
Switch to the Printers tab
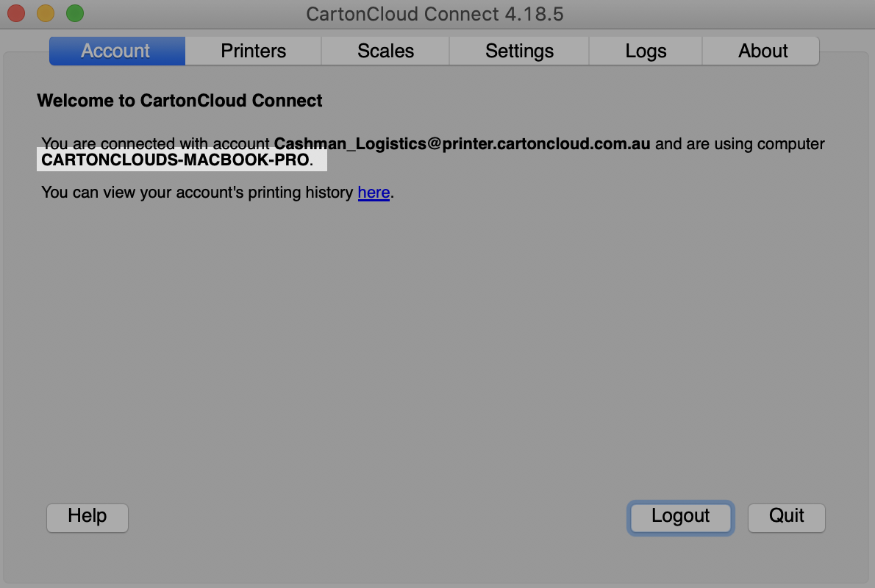point(253,51)
